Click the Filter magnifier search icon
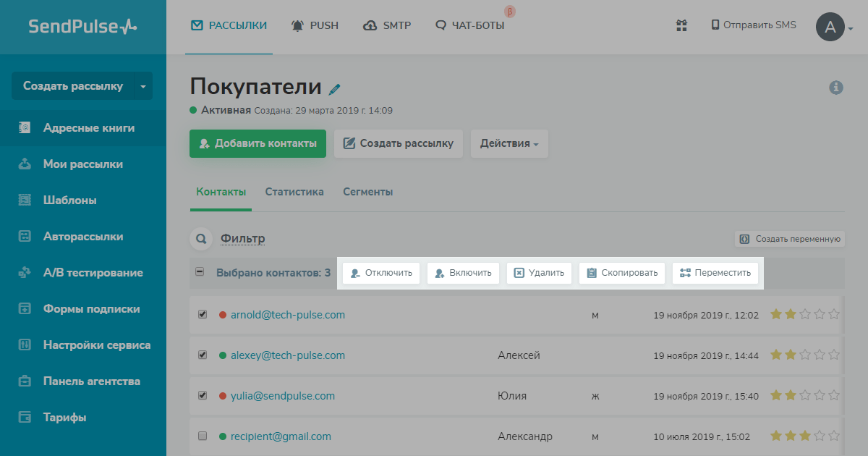Screen dimensions: 868x456 (200, 238)
